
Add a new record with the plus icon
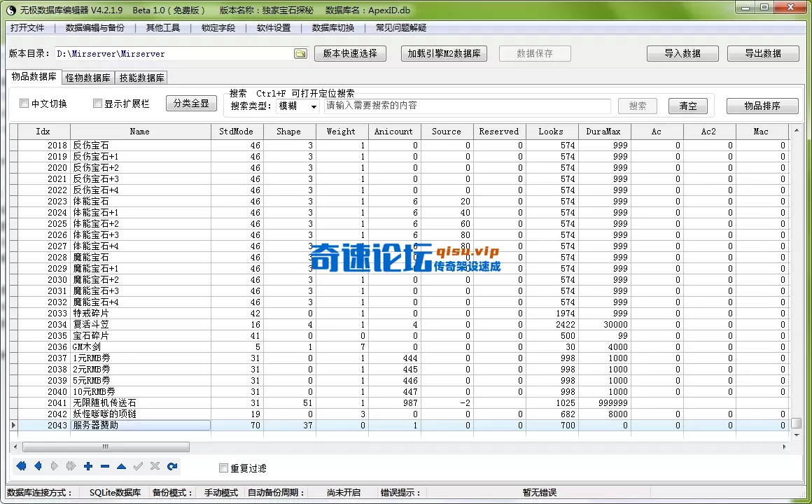click(x=88, y=466)
